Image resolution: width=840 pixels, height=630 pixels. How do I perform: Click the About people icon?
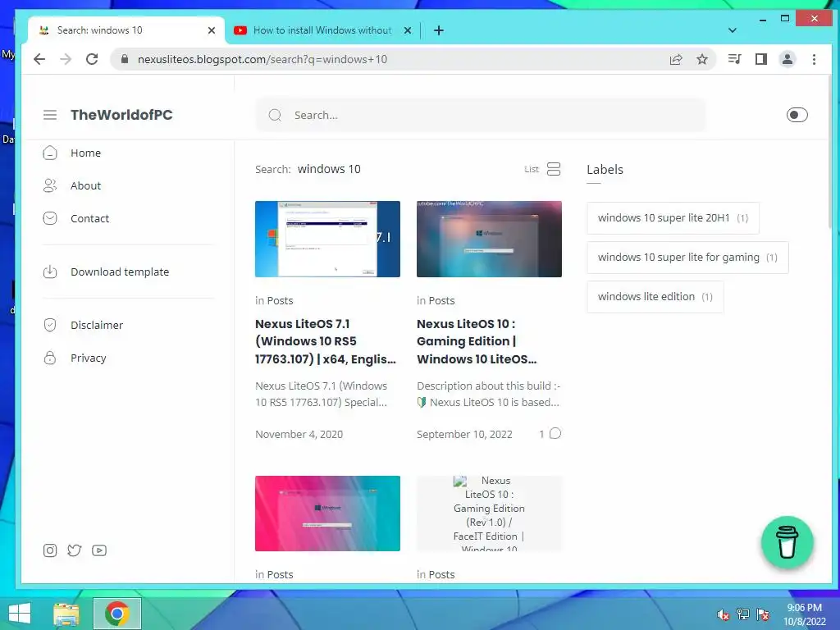pyautogui.click(x=50, y=185)
